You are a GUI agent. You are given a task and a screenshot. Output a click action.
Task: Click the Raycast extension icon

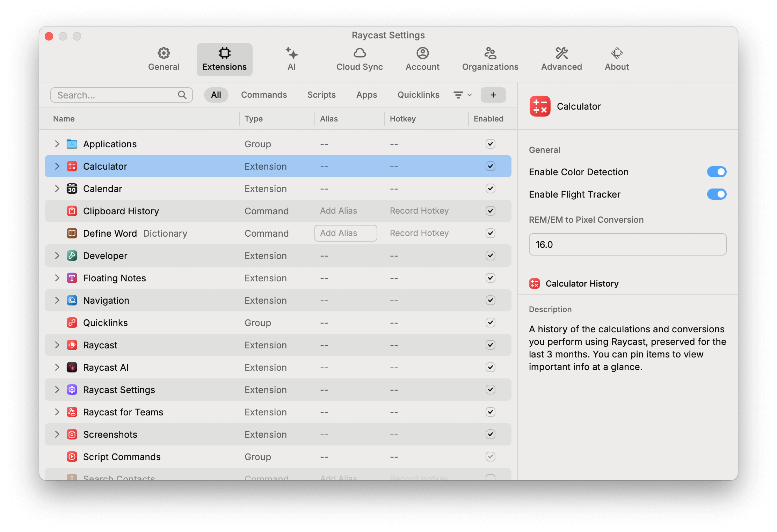click(x=72, y=345)
